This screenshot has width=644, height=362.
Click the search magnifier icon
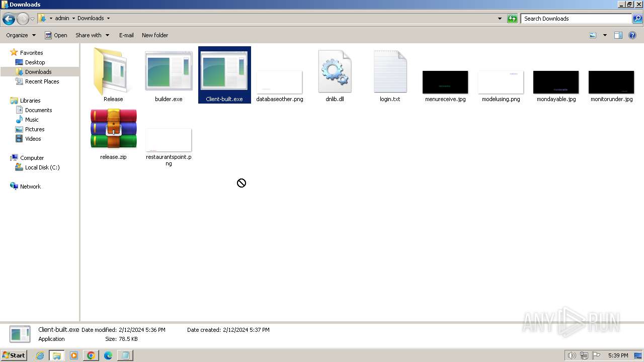[637, 19]
